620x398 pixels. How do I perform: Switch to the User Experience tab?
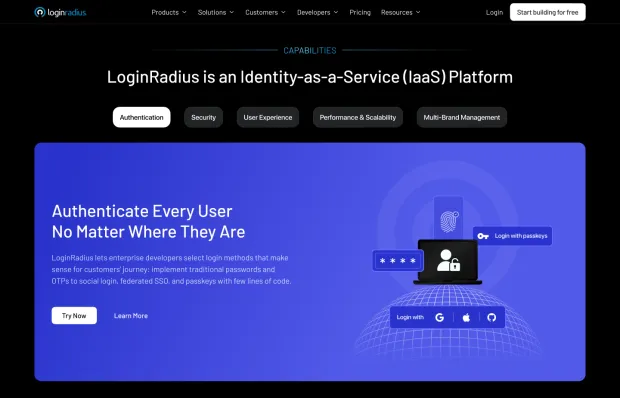click(x=268, y=117)
